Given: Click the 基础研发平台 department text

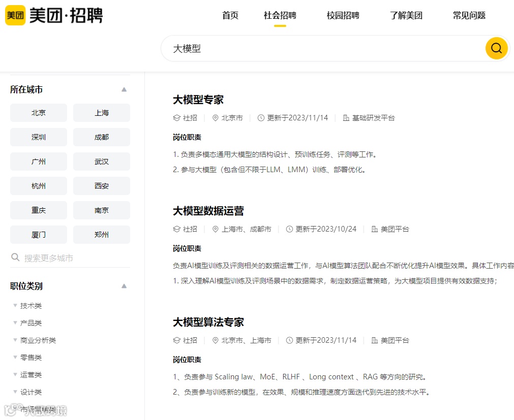Looking at the screenshot, I should (x=373, y=118).
